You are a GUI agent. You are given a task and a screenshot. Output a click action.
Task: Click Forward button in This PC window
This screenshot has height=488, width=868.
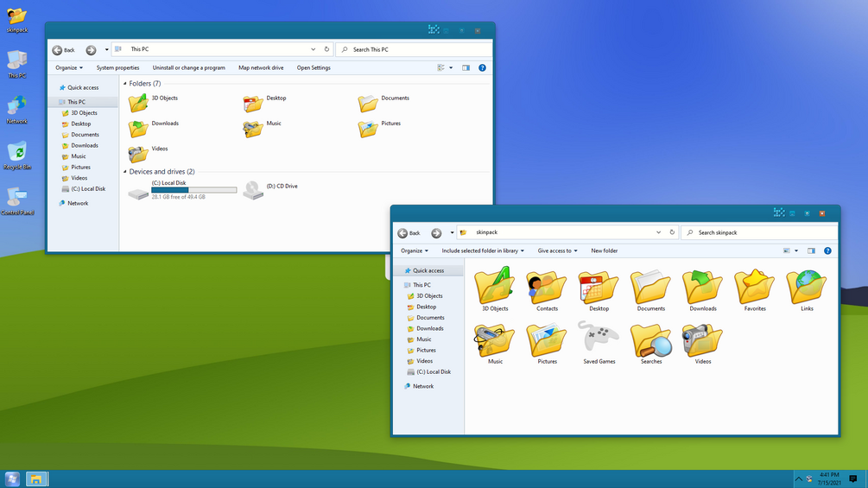(x=91, y=50)
